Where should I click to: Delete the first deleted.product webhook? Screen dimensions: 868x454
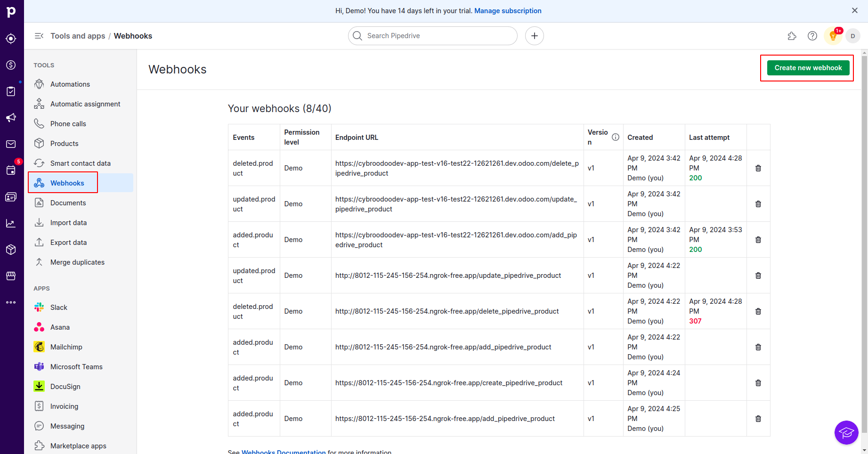[x=758, y=168]
